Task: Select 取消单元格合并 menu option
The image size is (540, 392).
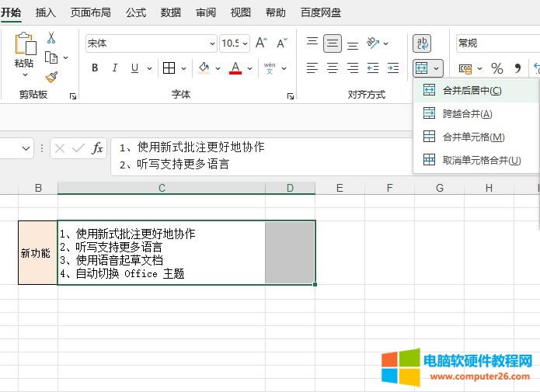Action: (481, 161)
